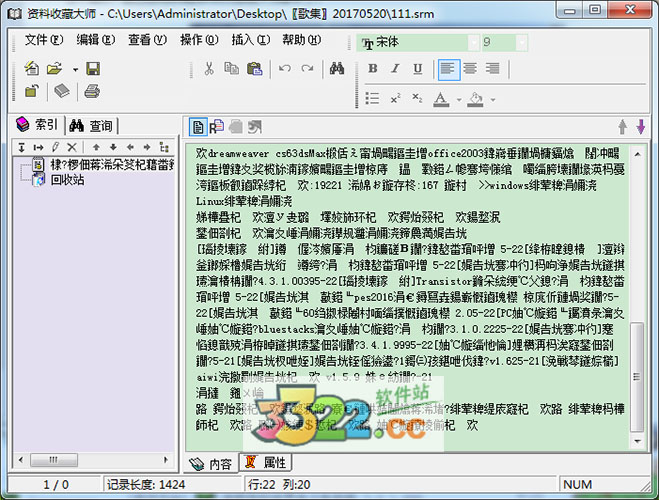659x500 pixels.
Task: Click the move node up arrow
Action: click(96, 147)
